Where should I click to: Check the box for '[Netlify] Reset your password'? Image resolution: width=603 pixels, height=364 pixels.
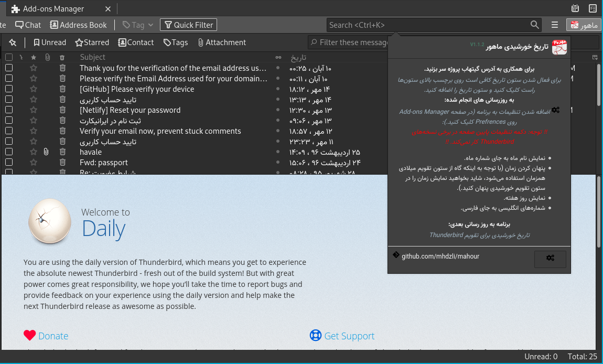coord(9,110)
